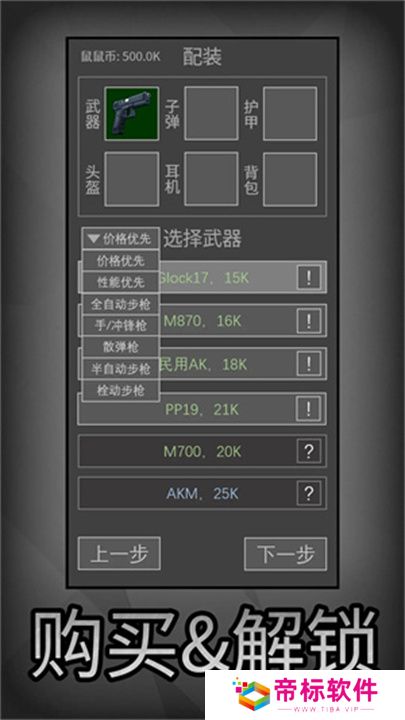
Task: Collapse the 价格优先 sort dropdown
Action: tap(121, 239)
